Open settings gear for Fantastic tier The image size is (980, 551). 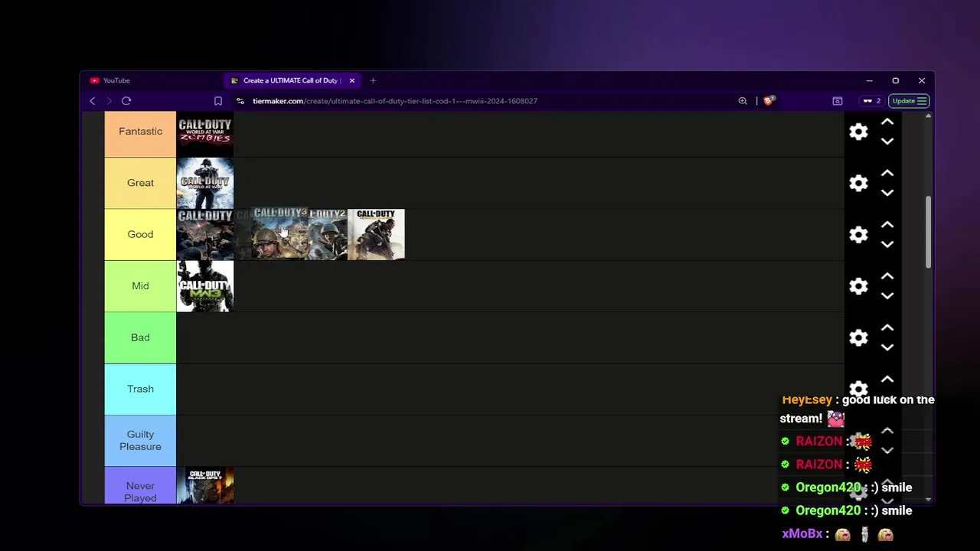tap(858, 132)
